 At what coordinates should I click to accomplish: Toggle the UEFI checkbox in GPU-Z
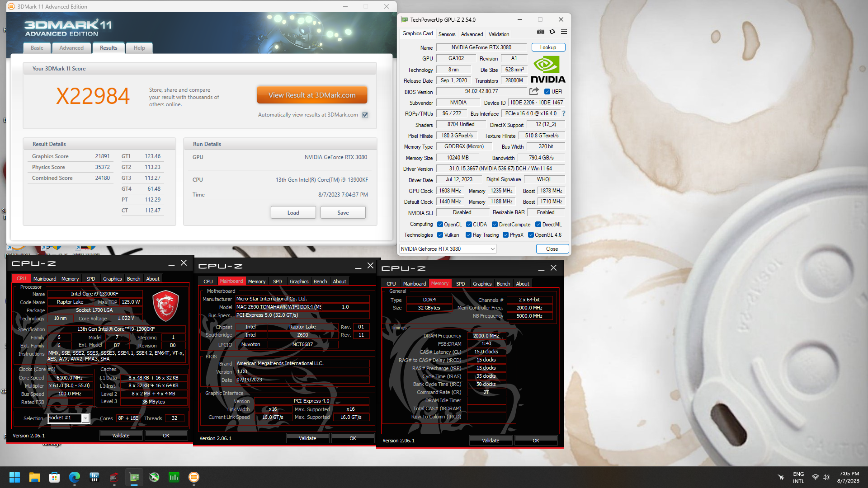tap(547, 92)
